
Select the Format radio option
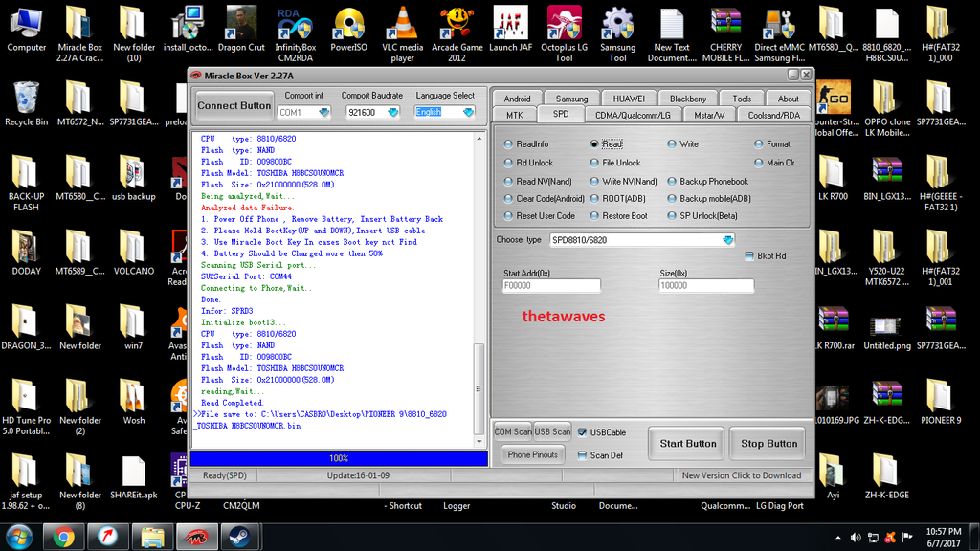tap(772, 144)
